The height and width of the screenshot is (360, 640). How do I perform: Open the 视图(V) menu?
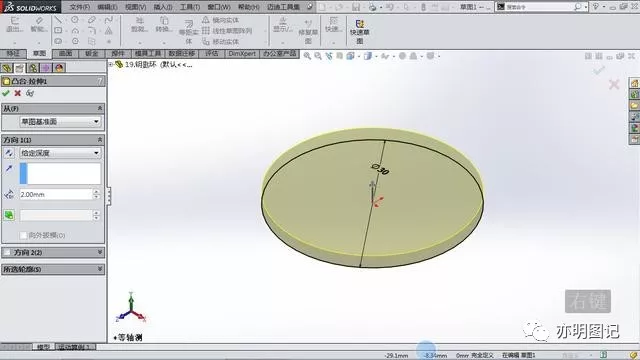tap(136, 7)
